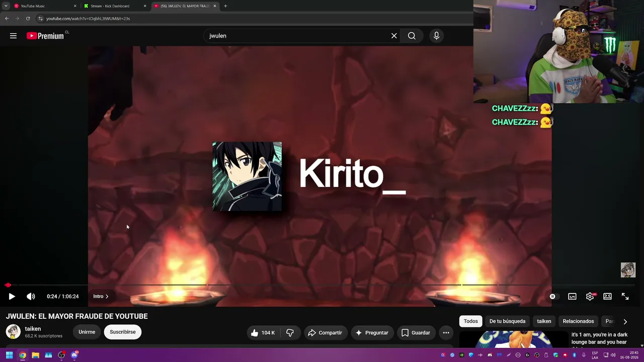
Task: Select the video title text
Action: [x=77, y=316]
